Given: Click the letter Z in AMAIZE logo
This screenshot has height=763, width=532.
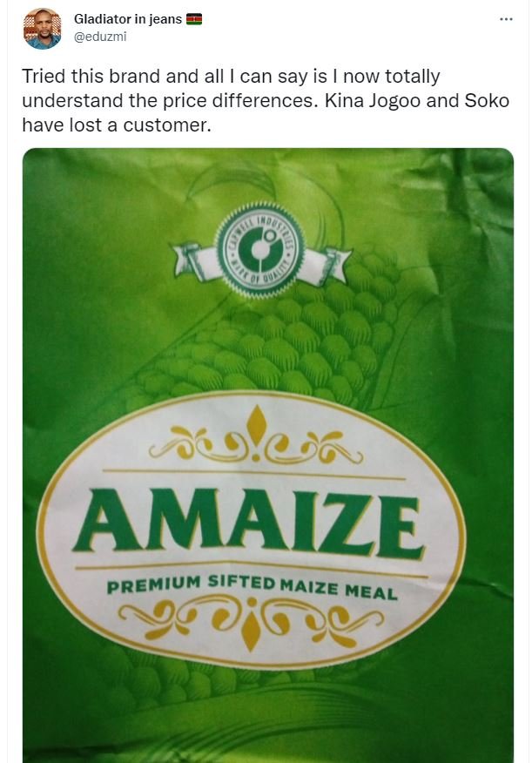Looking at the screenshot, I should pyautogui.click(x=349, y=524).
